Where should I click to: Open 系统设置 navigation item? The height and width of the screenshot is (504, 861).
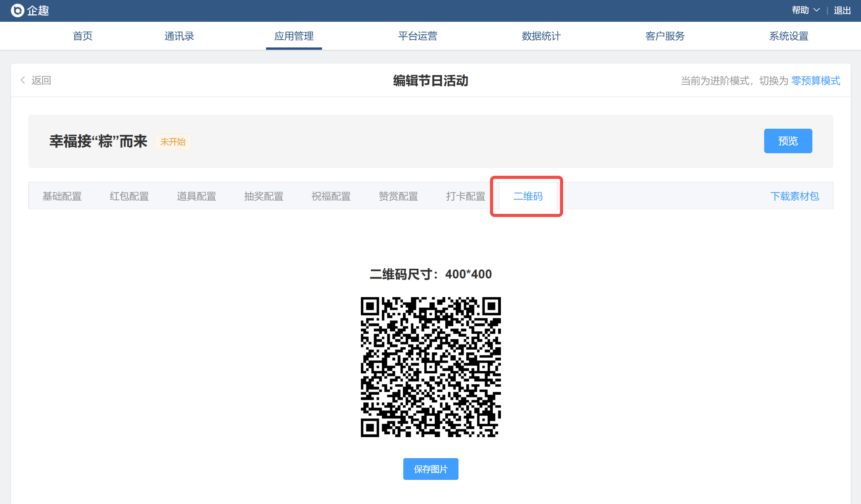pos(788,36)
